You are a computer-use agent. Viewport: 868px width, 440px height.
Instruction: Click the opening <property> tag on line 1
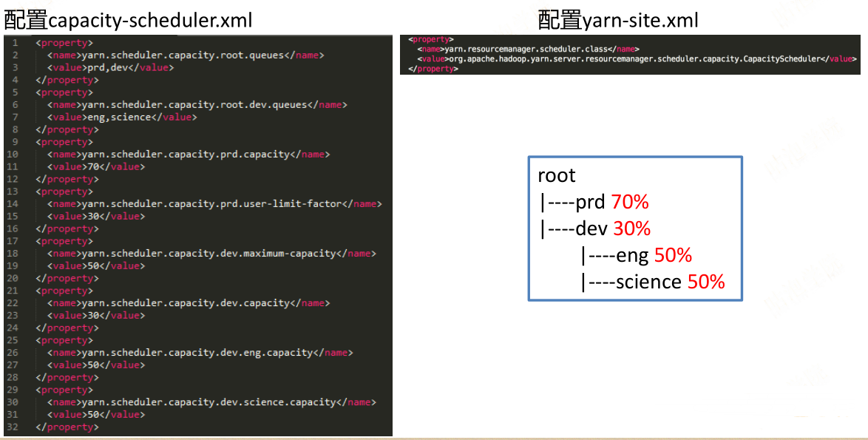pos(64,43)
